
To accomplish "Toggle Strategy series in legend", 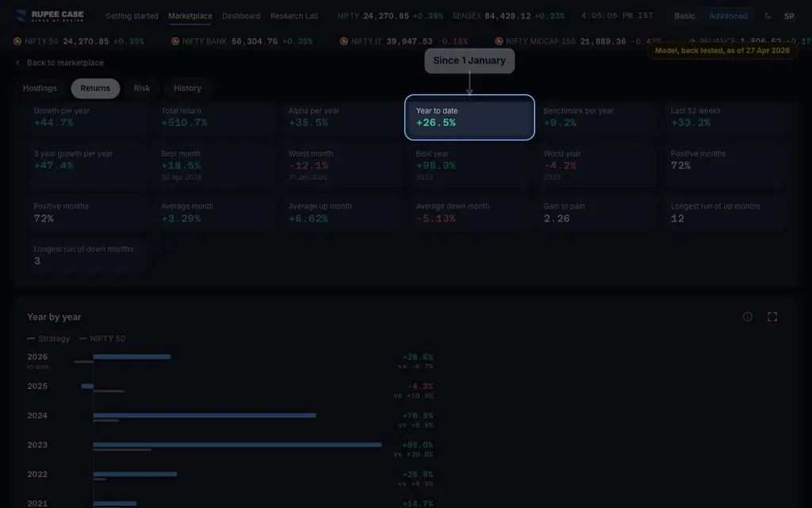I will 48,338.
